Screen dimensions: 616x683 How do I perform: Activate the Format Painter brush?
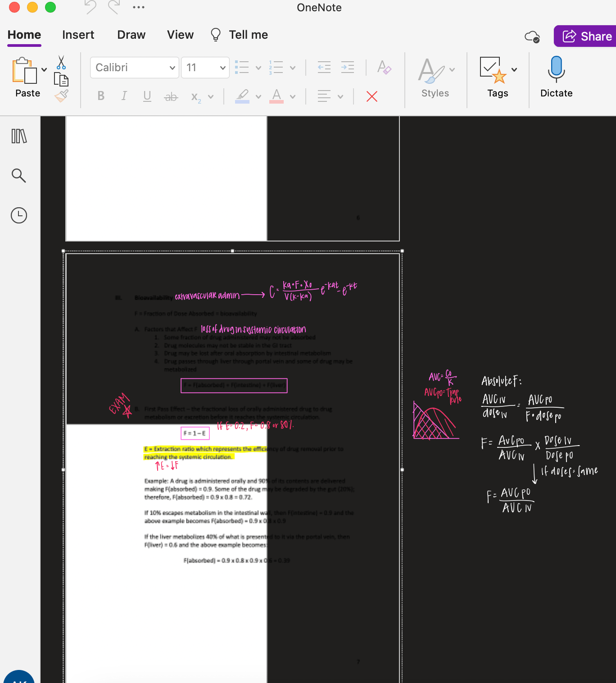point(61,96)
